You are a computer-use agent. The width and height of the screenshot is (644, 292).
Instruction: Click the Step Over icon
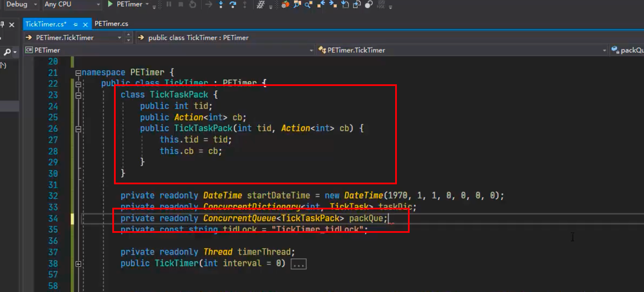pos(233,4)
